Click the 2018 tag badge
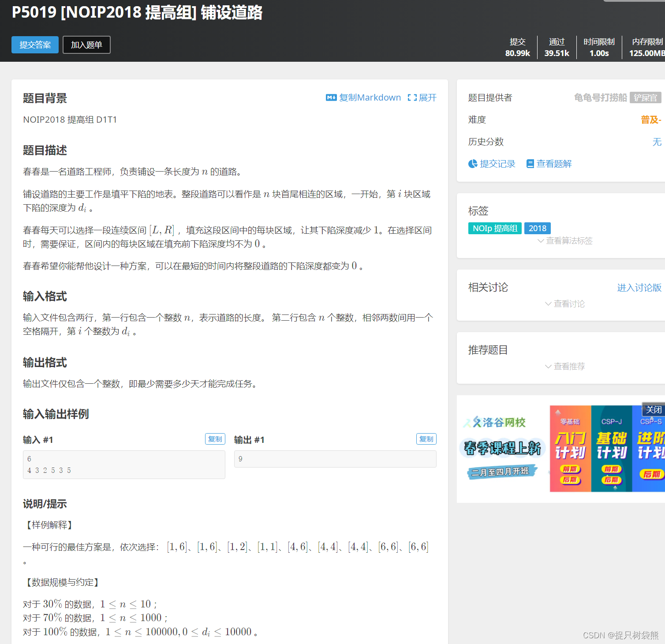Viewport: 665px width, 644px height. click(538, 228)
